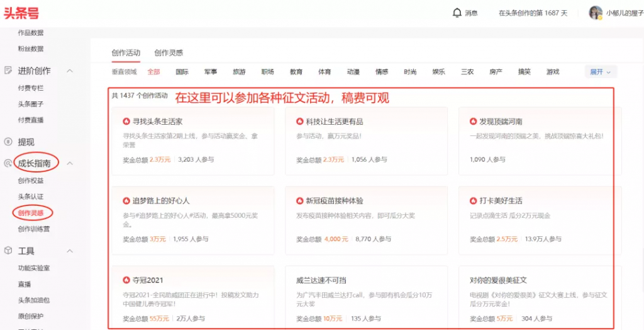
Task: Filter activities by 游戏
Action: tap(553, 72)
